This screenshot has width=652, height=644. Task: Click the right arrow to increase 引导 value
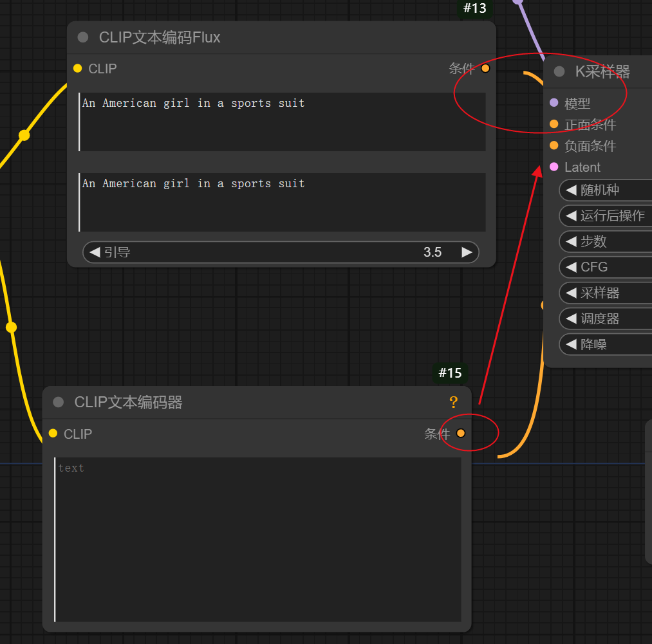(467, 252)
